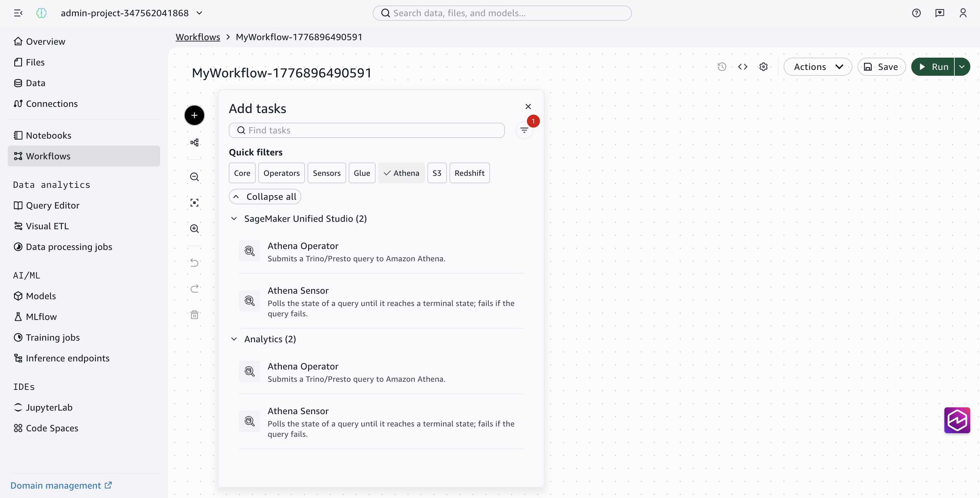Open the Amazon Q assistant icon
The height and width of the screenshot is (498, 980).
click(x=957, y=420)
